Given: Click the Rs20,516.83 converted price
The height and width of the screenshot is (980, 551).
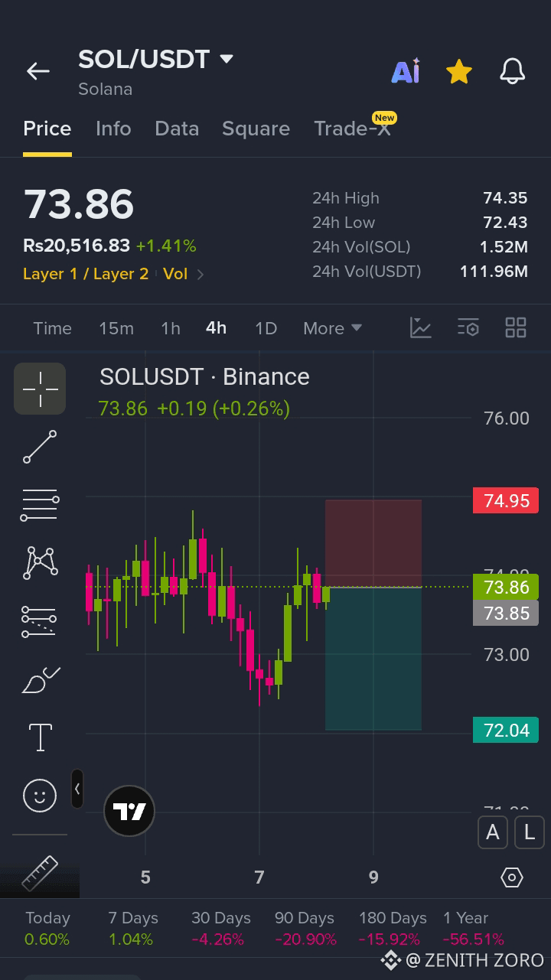Looking at the screenshot, I should coord(77,246).
